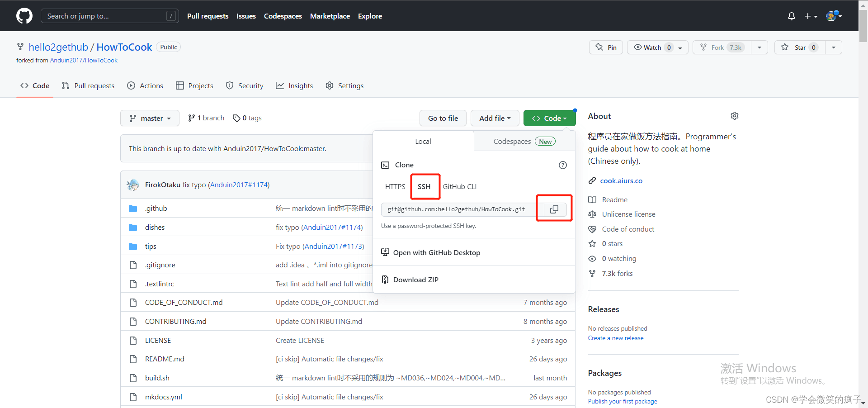Open the LICENSE file
The image size is (868, 408).
pos(158,340)
